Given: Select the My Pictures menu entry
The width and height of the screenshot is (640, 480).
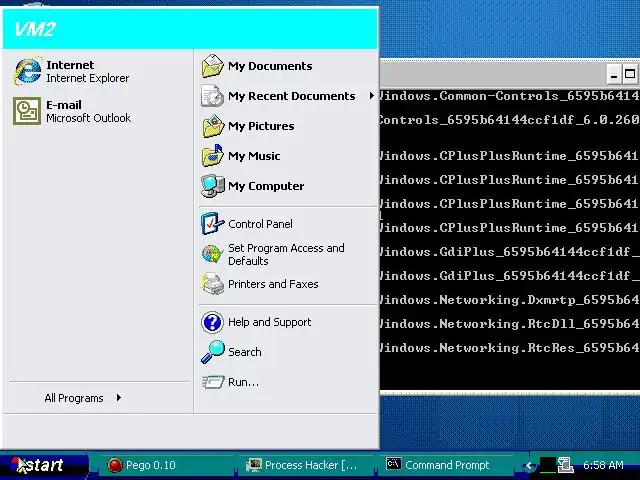Looking at the screenshot, I should click(287, 126).
